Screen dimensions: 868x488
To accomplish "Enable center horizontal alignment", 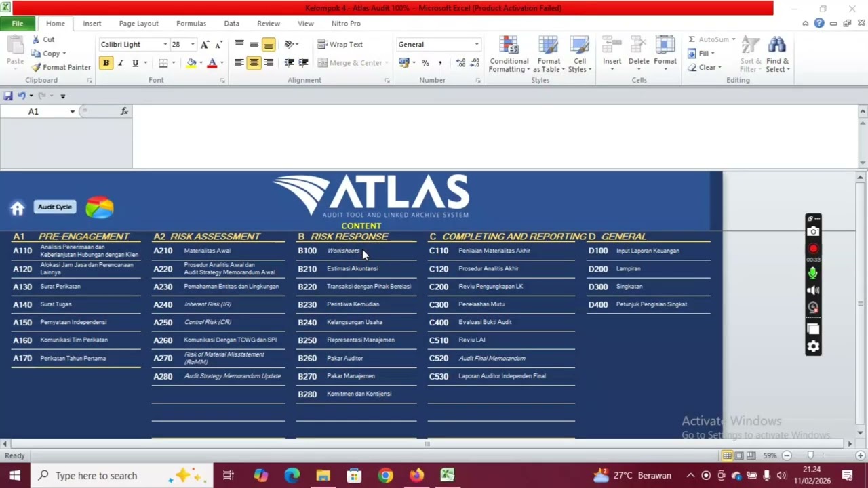I will point(254,62).
